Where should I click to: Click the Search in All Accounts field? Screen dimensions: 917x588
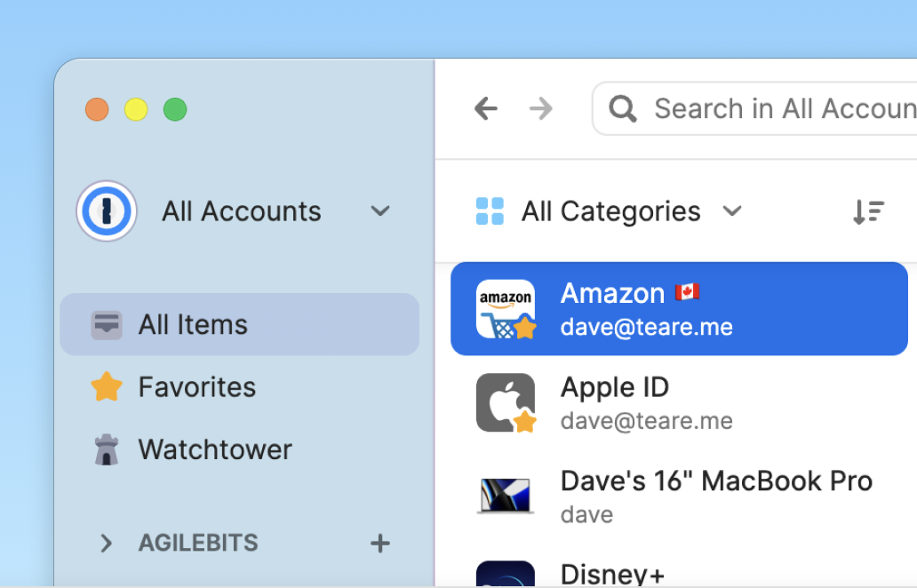(x=754, y=108)
